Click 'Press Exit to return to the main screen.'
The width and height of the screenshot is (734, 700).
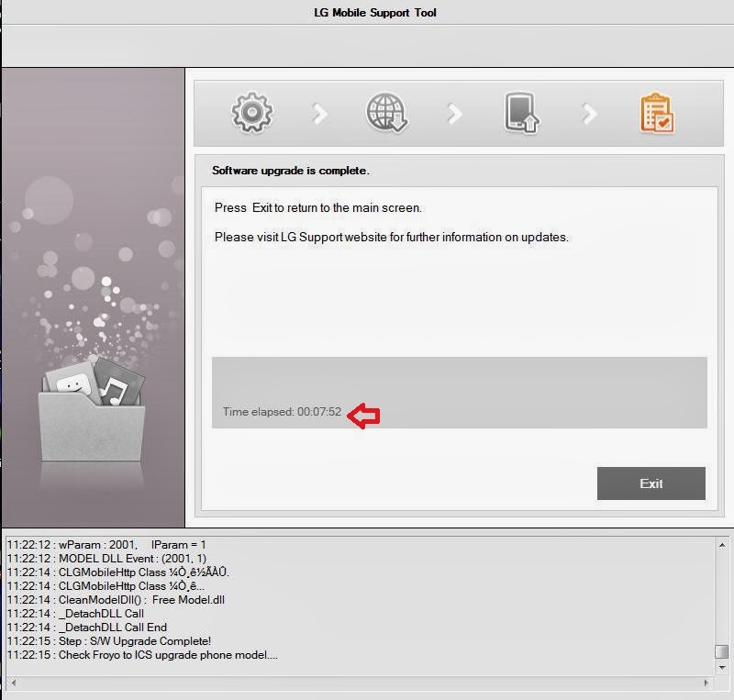pos(317,207)
